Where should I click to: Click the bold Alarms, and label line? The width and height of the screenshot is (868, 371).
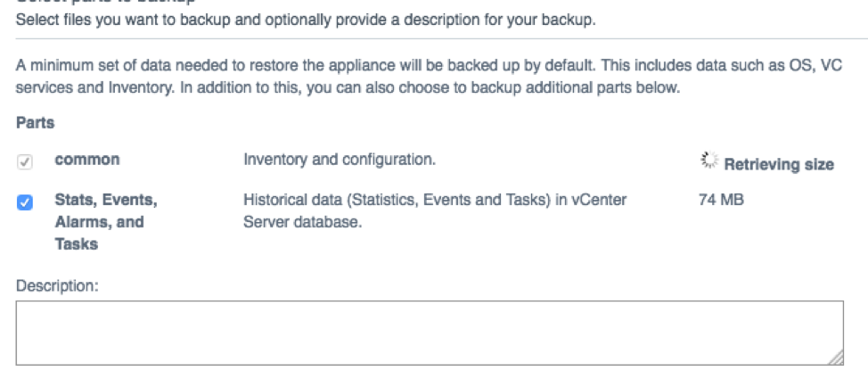[99, 222]
